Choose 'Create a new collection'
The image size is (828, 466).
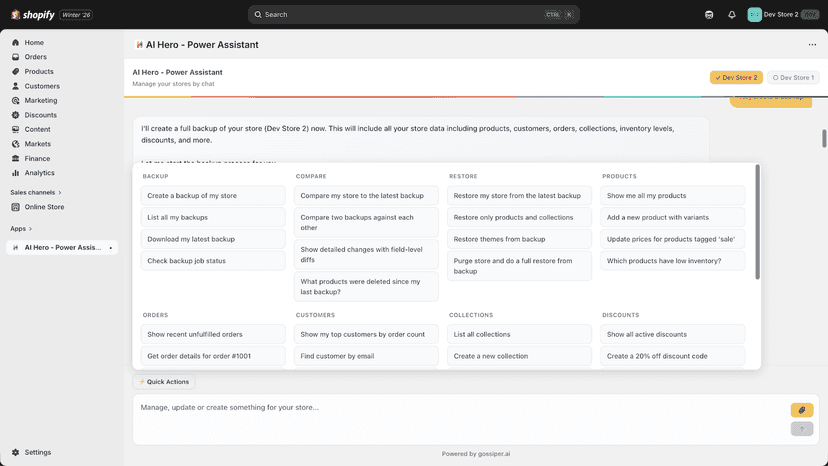519,356
